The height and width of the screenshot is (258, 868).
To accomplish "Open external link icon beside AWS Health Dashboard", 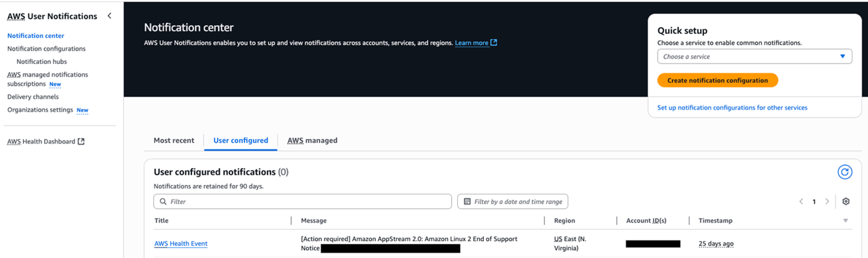I will [81, 141].
